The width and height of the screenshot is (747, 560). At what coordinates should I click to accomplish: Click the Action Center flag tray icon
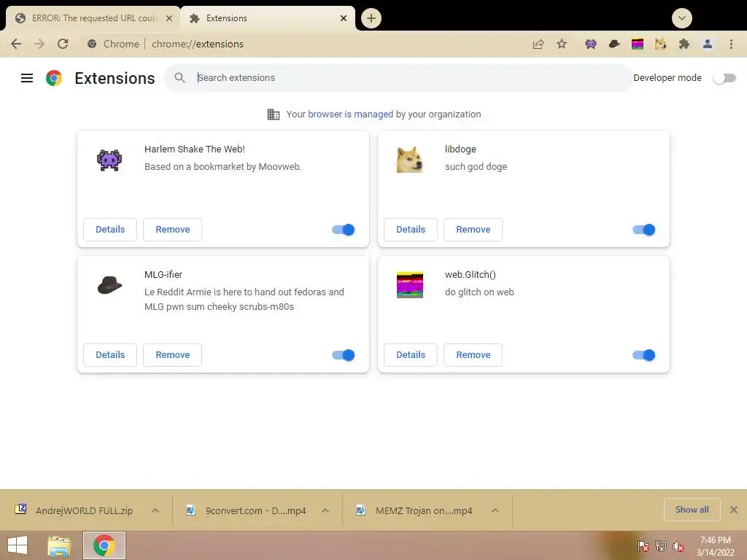[643, 545]
